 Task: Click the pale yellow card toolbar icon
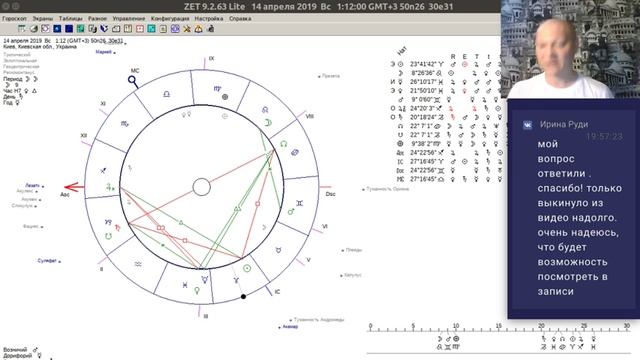point(163,29)
